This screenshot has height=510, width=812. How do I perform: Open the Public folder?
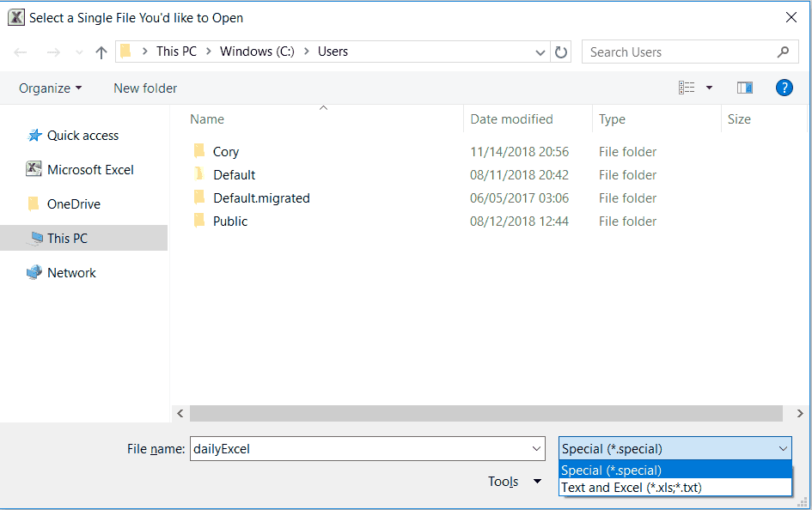(230, 221)
